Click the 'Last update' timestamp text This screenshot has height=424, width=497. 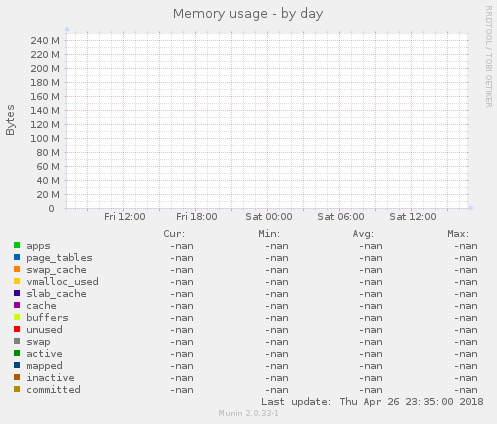(372, 402)
